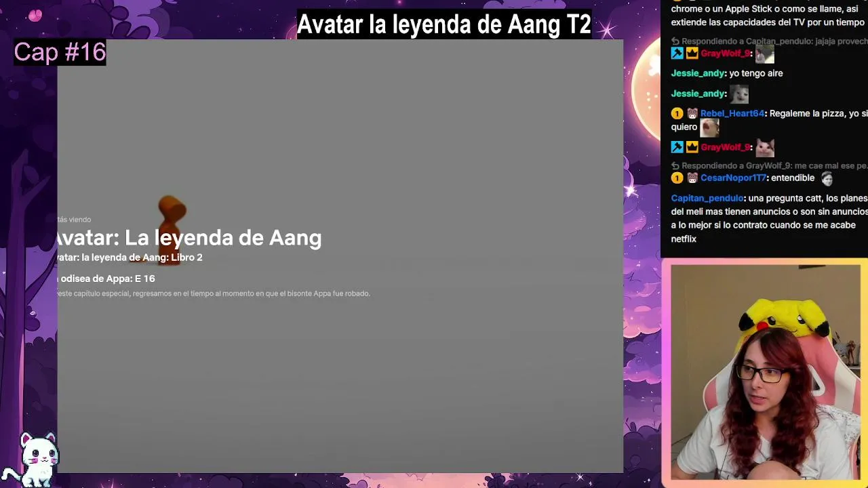Screen dimensions: 868x488
Task: Click the streamer's webcam feed
Action: pyautogui.click(x=766, y=371)
